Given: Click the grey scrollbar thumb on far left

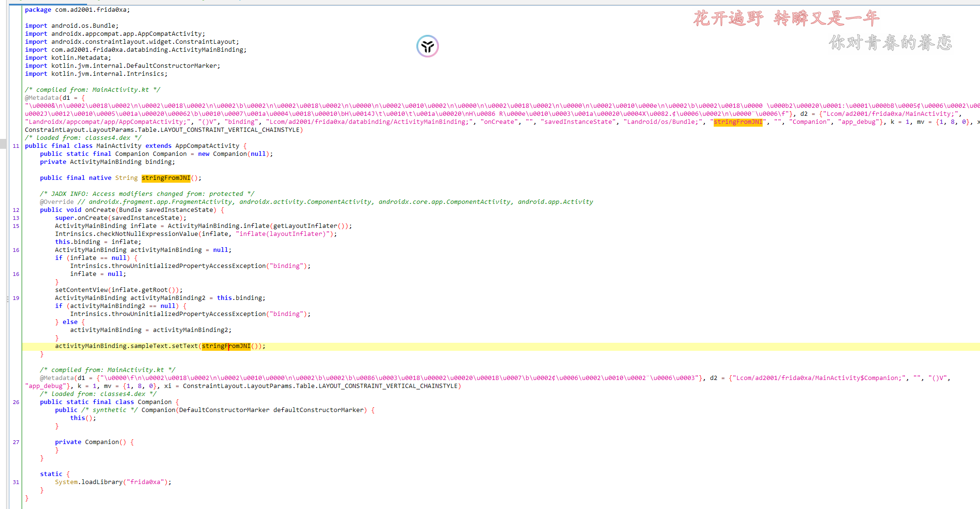Looking at the screenshot, I should click(3, 144).
